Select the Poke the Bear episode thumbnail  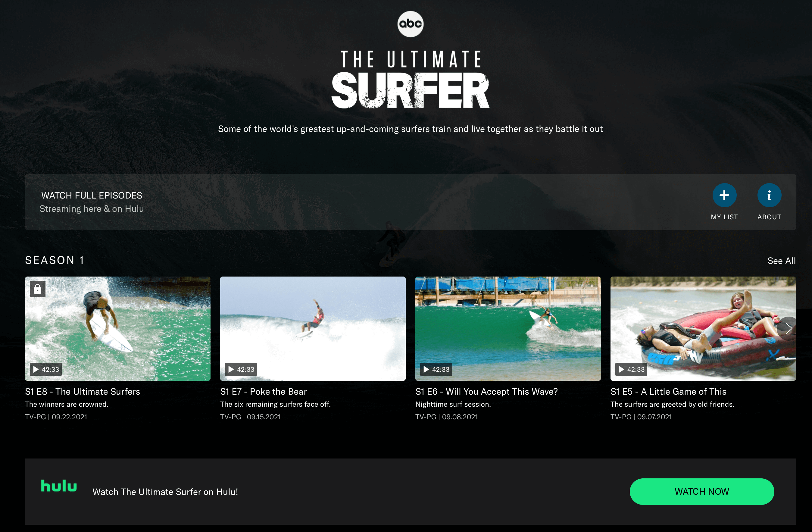click(313, 328)
